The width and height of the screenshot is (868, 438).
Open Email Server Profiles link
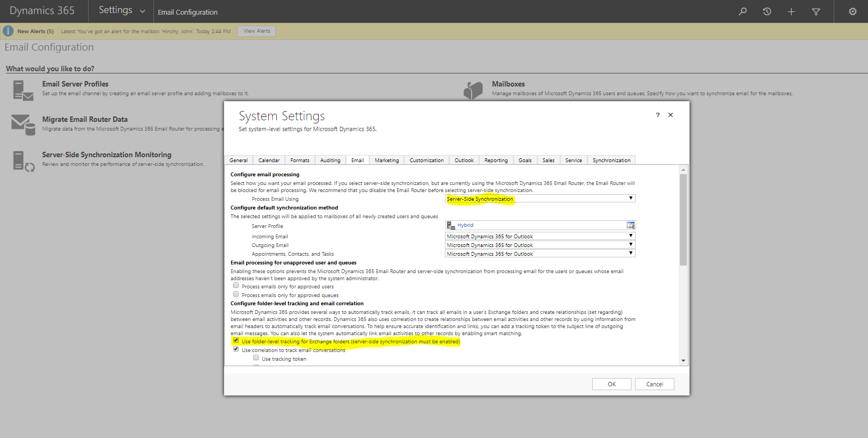(75, 84)
